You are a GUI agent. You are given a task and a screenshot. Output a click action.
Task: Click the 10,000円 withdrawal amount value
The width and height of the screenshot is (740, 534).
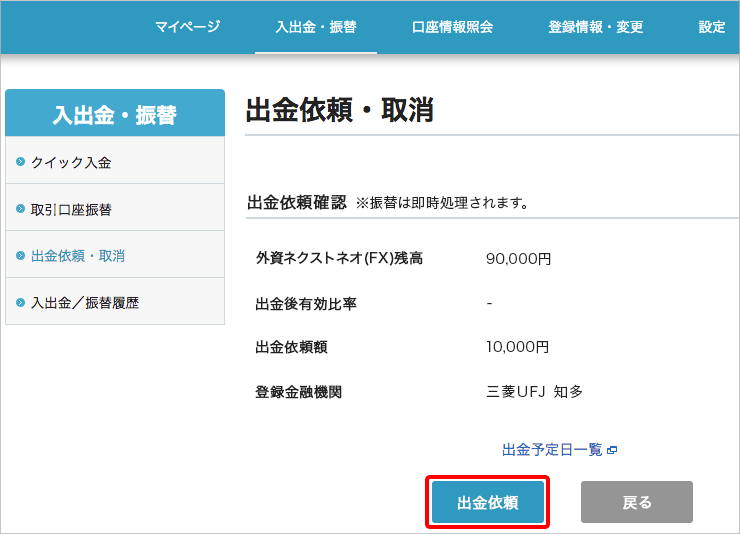click(x=517, y=347)
